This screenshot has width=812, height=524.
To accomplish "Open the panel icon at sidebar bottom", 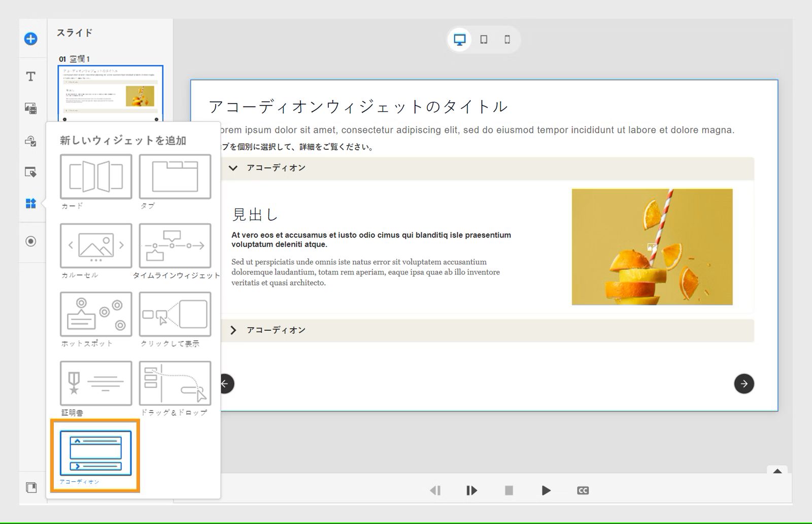I will [31, 487].
